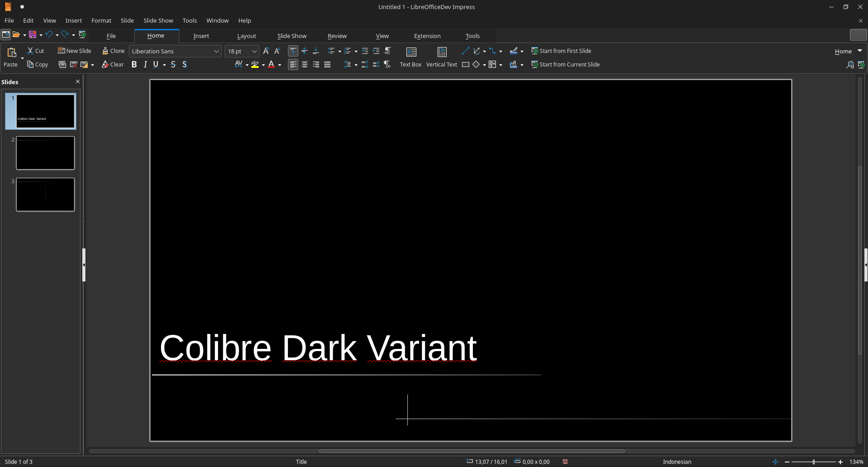Click the align paragraph right icon
Image resolution: width=868 pixels, height=467 pixels.
(x=316, y=65)
